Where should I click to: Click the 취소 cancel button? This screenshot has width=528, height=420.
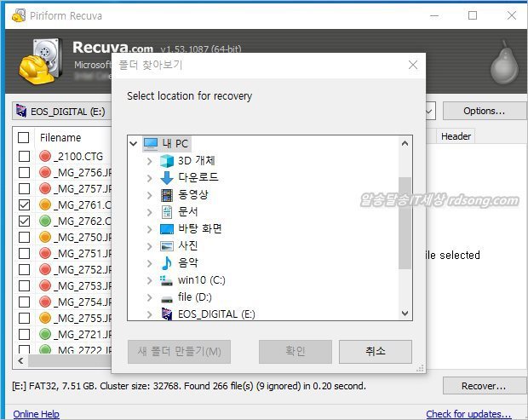[x=375, y=351]
